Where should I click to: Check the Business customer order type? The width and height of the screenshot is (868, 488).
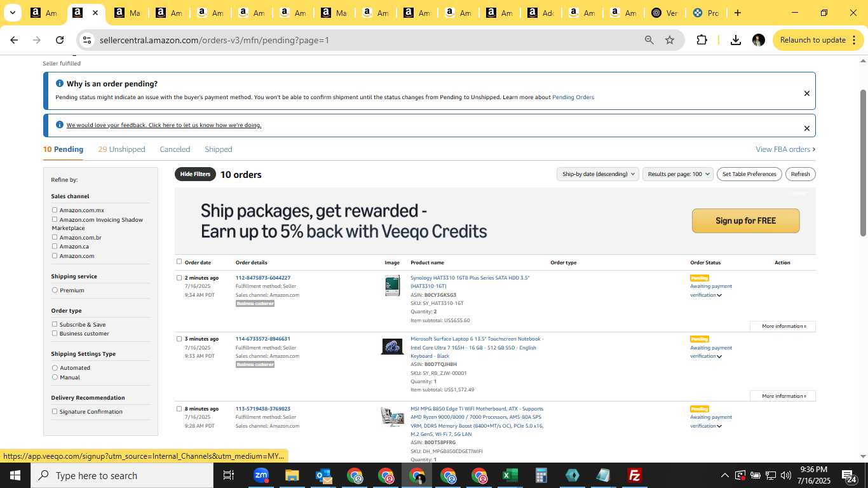click(x=55, y=333)
